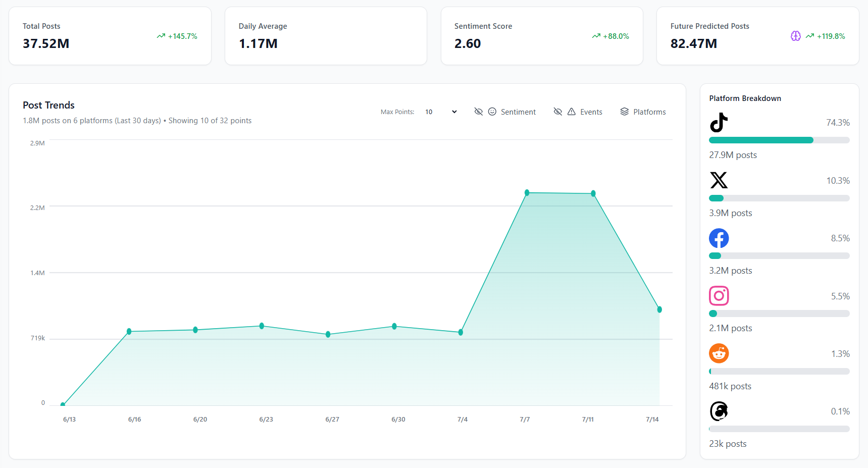Click the Platform Breakdown panel title

click(745, 98)
